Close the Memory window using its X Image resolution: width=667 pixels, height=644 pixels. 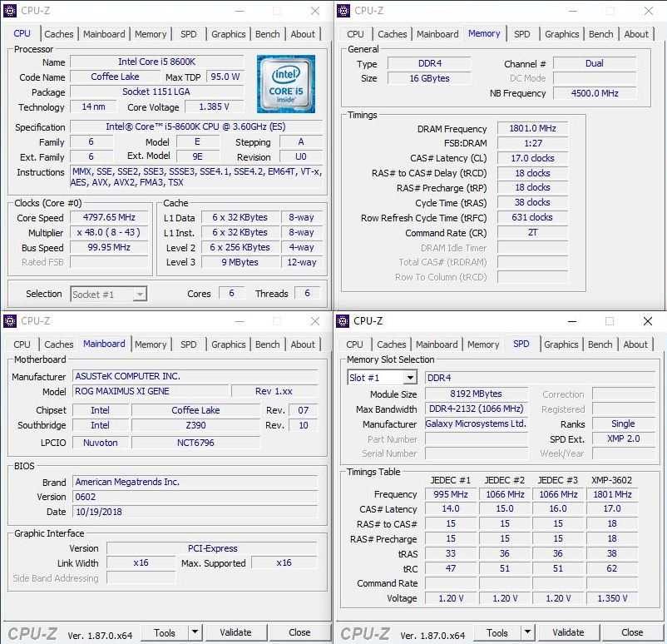[x=649, y=11]
